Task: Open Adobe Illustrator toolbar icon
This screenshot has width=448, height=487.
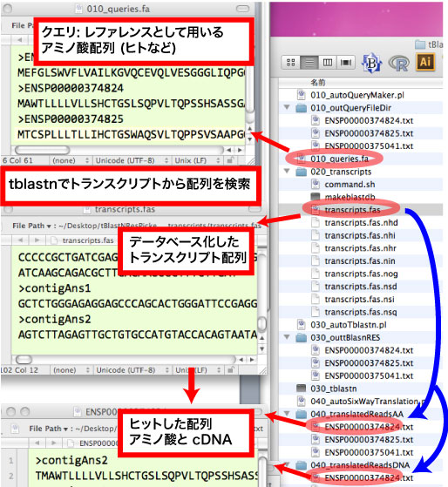Action: point(425,62)
